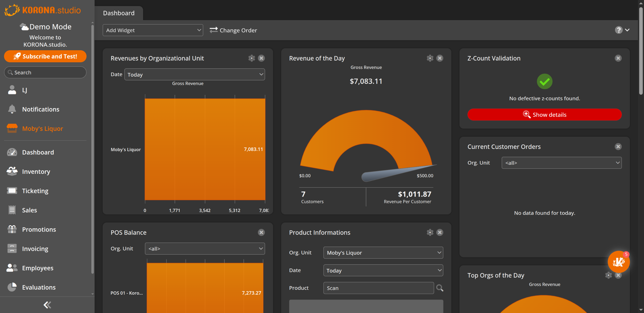Open settings gear of Top Orgs of the Day
The width and height of the screenshot is (644, 313).
click(x=608, y=275)
